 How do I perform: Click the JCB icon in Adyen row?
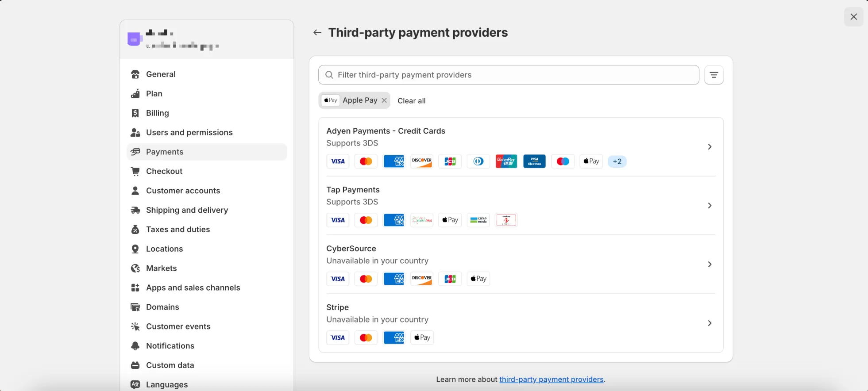pyautogui.click(x=450, y=161)
